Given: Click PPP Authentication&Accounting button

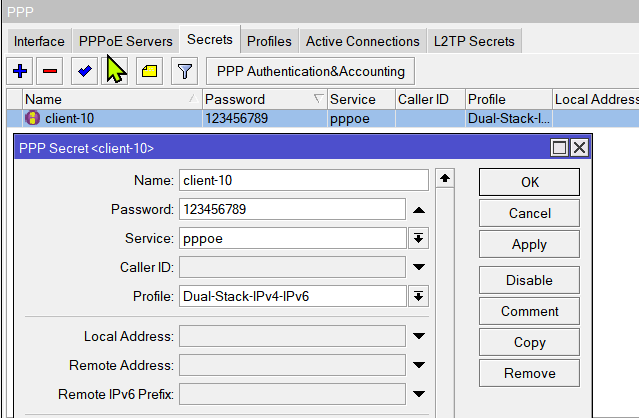Looking at the screenshot, I should 310,71.
